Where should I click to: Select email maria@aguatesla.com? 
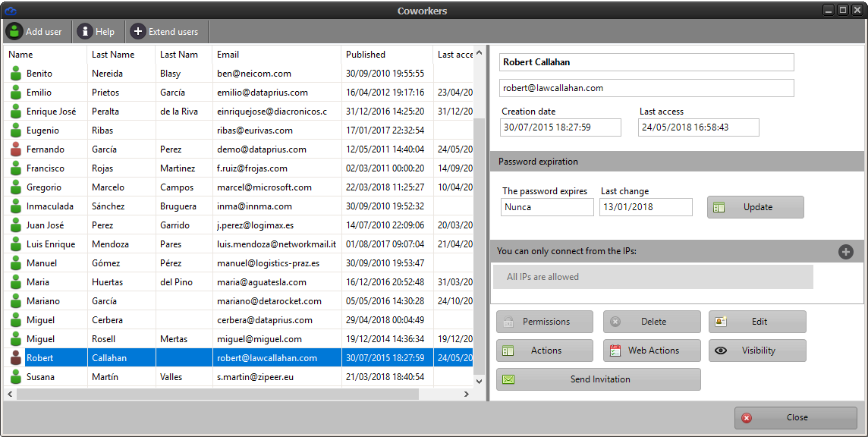pos(261,282)
